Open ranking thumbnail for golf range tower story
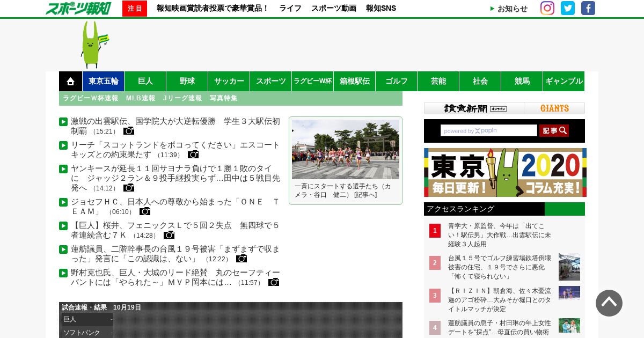 point(569,267)
